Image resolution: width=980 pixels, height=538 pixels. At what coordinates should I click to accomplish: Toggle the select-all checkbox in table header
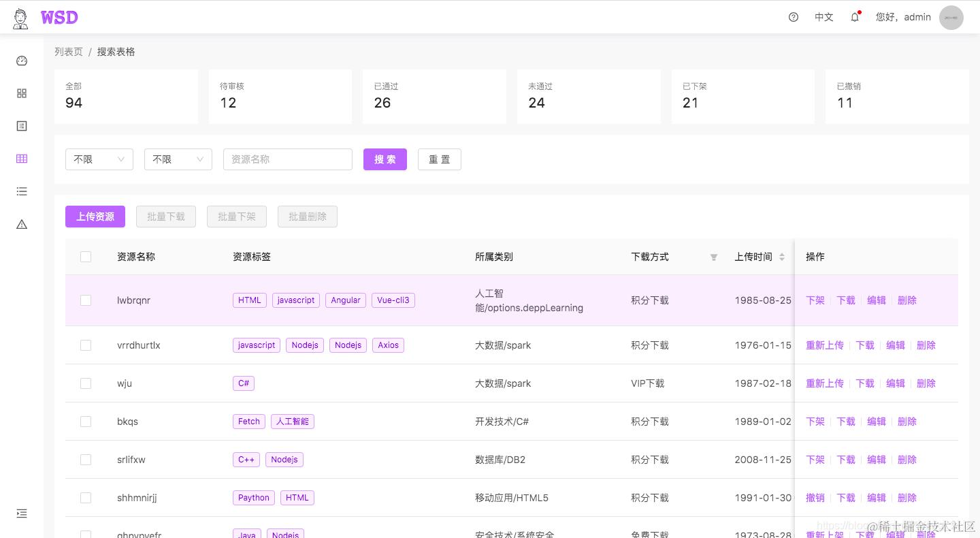pos(86,257)
